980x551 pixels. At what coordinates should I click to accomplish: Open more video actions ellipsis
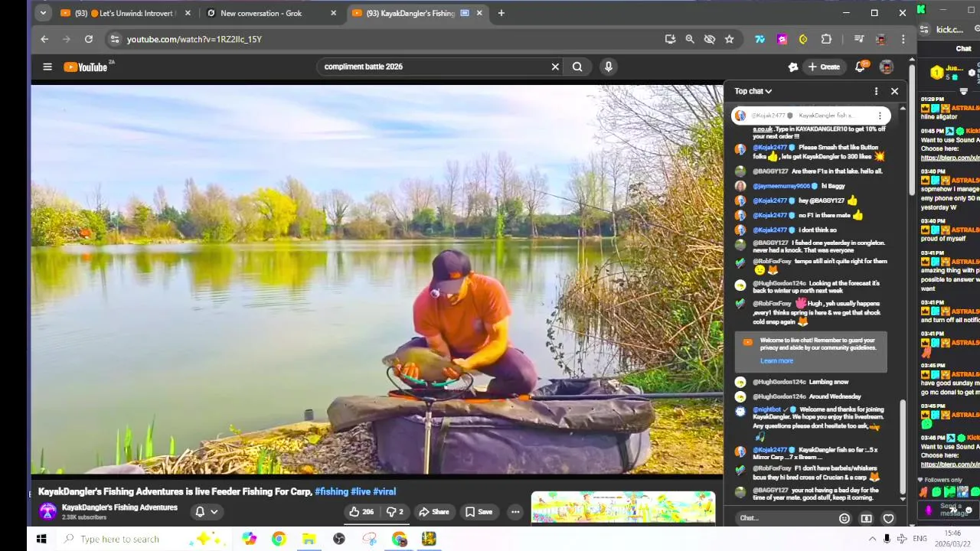click(515, 512)
